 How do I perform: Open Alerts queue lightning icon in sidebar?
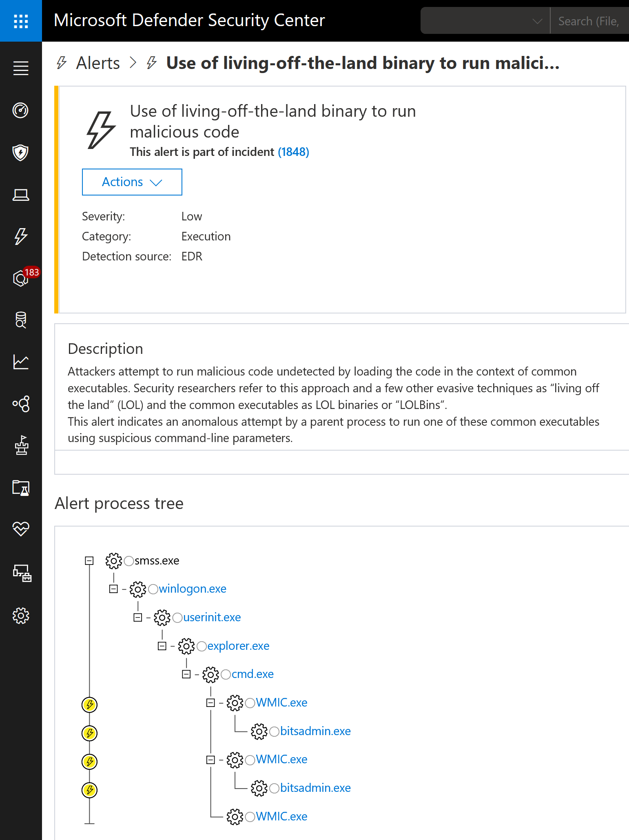(21, 237)
